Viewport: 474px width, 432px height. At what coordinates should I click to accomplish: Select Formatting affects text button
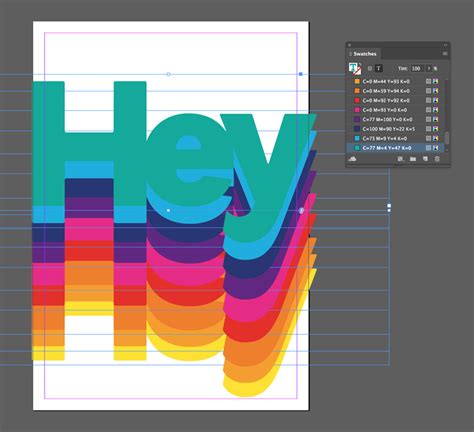(x=378, y=68)
